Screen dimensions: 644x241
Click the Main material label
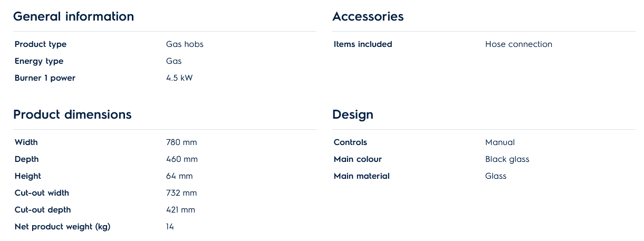[x=361, y=176]
